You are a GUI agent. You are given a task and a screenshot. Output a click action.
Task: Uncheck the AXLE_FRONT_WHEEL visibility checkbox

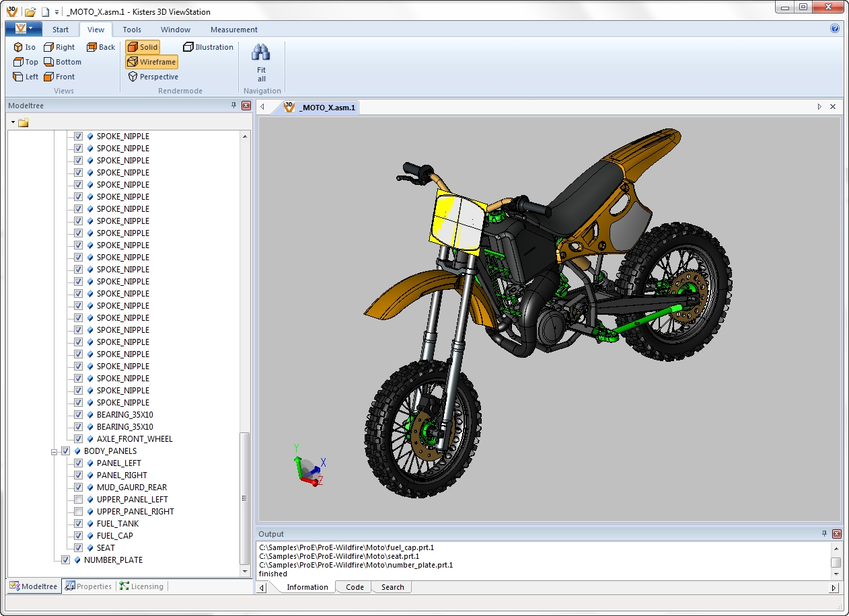pyautogui.click(x=79, y=439)
